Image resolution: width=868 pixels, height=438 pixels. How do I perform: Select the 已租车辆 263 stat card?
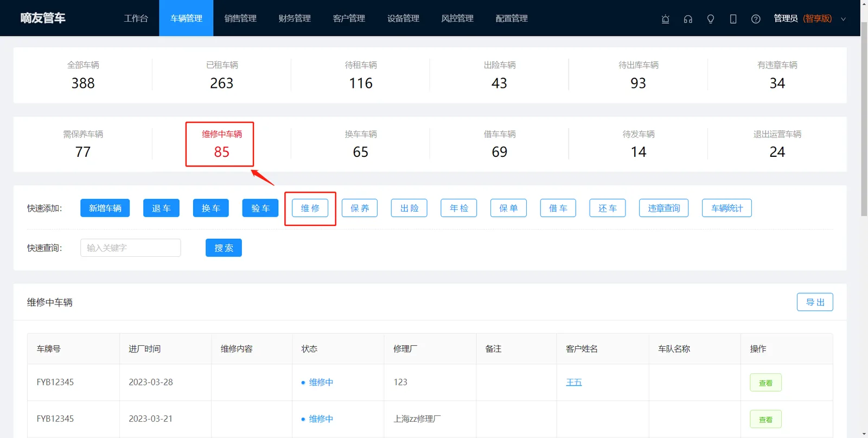tap(222, 75)
